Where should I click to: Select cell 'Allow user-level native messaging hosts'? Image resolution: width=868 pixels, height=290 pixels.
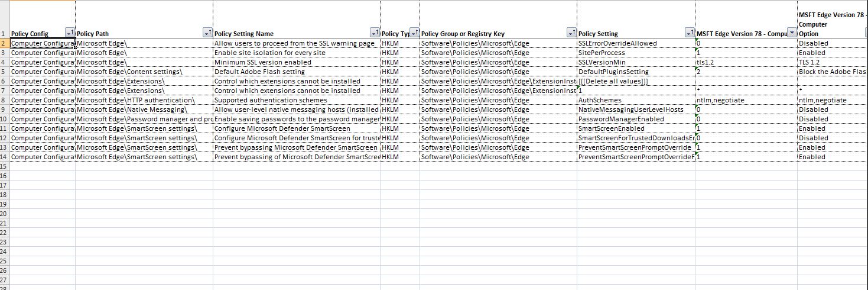point(297,109)
